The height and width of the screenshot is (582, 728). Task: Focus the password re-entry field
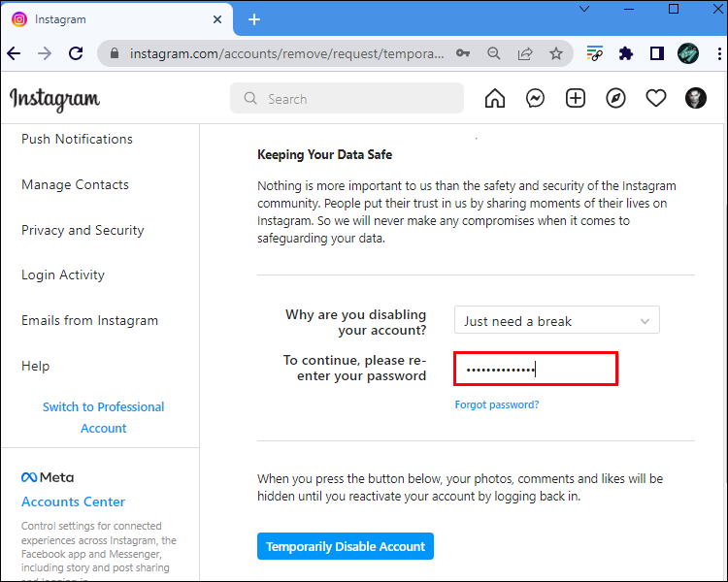coord(535,369)
